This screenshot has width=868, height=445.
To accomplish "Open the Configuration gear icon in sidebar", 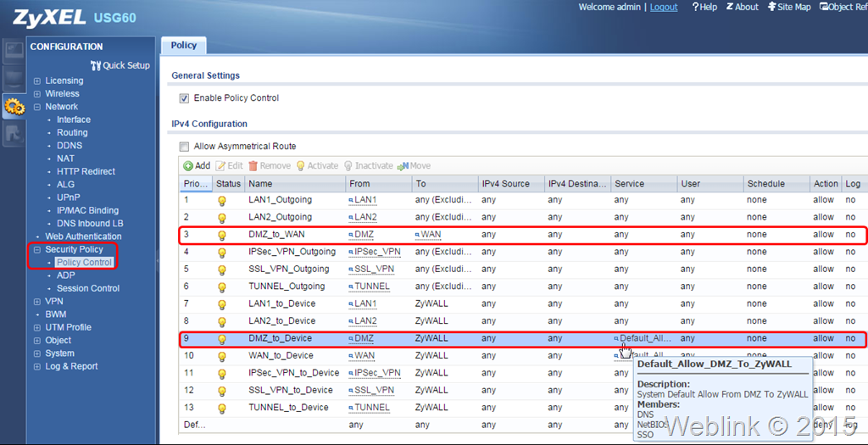I will click(14, 106).
